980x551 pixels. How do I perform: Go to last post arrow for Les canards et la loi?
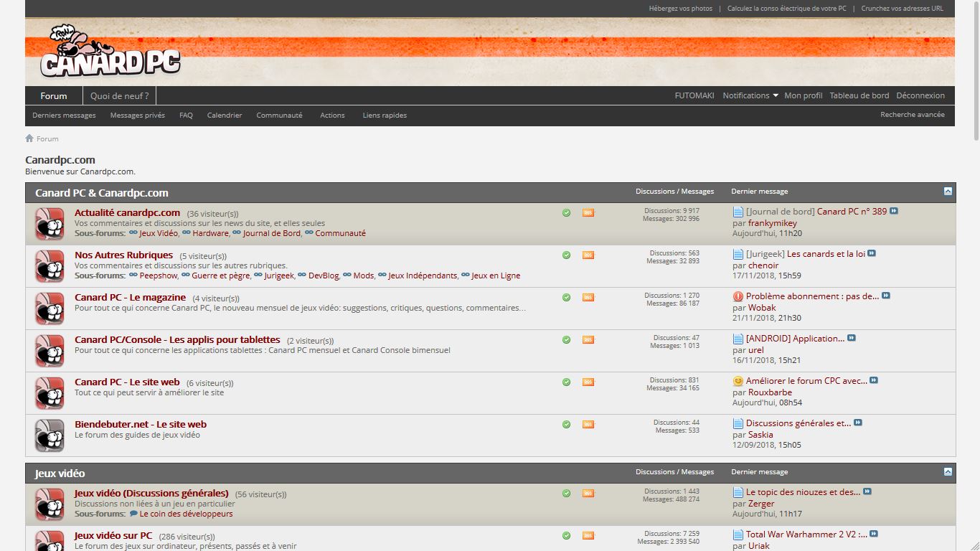click(x=872, y=253)
